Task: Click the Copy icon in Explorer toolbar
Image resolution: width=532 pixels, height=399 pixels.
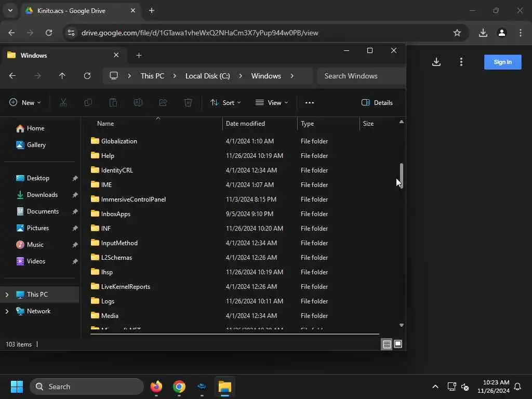Action: (88, 102)
